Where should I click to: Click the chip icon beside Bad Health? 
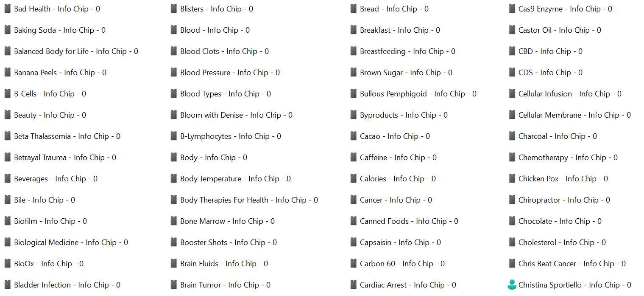click(x=7, y=8)
